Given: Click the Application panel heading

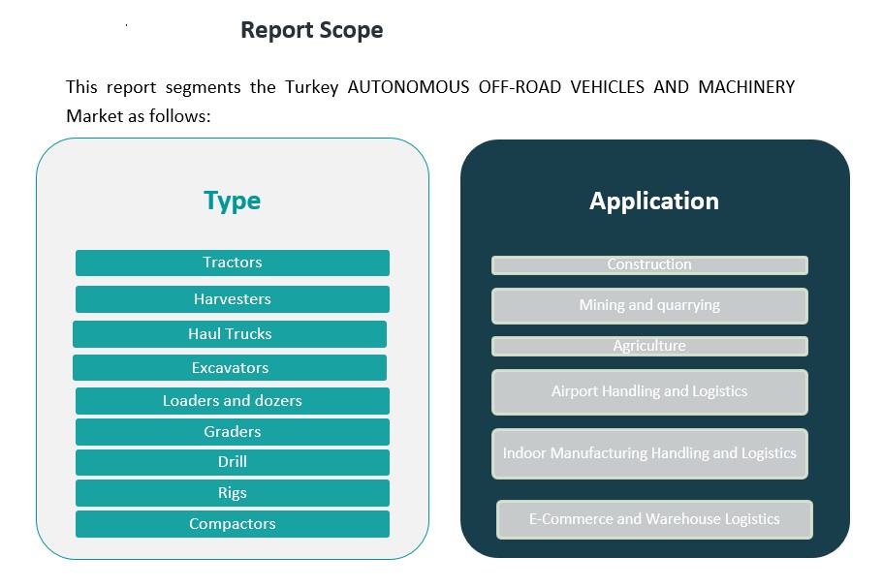Looking at the screenshot, I should 654,201.
